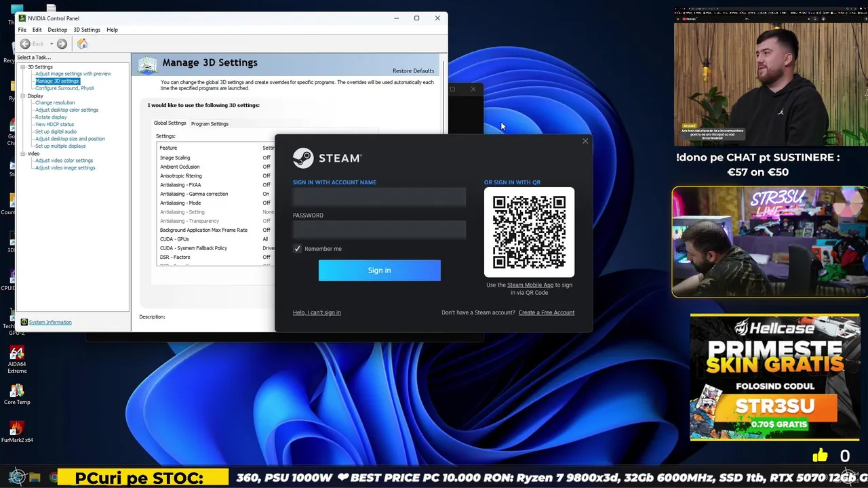The height and width of the screenshot is (488, 868).
Task: Select Rotate display task
Action: 51,117
